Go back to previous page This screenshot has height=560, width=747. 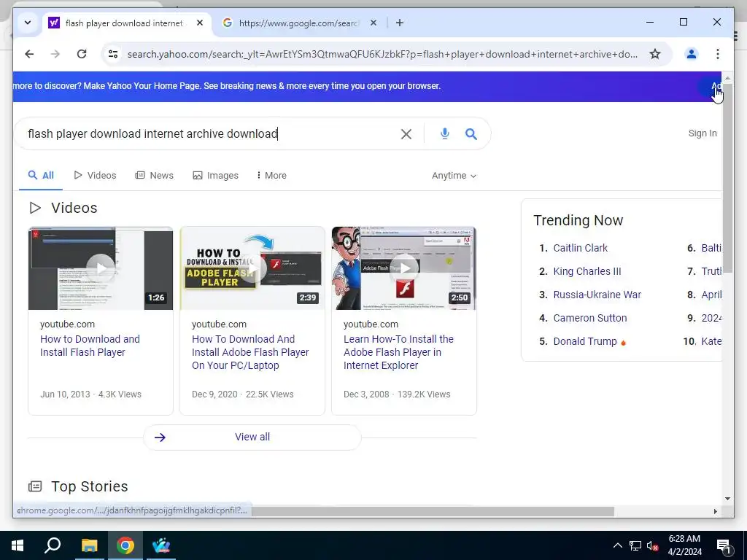[29, 54]
